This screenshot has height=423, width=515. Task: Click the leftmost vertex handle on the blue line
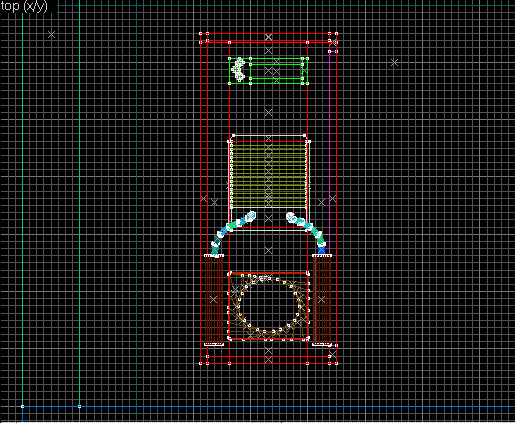click(22, 406)
